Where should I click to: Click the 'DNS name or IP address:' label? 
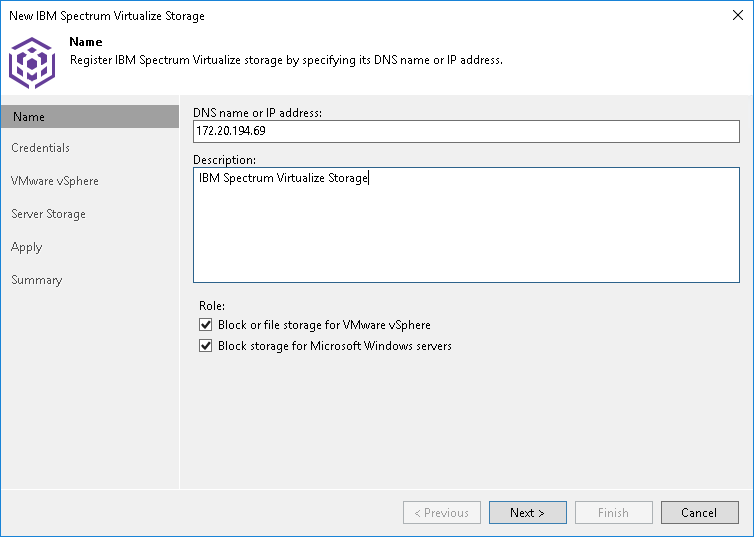tap(257, 113)
